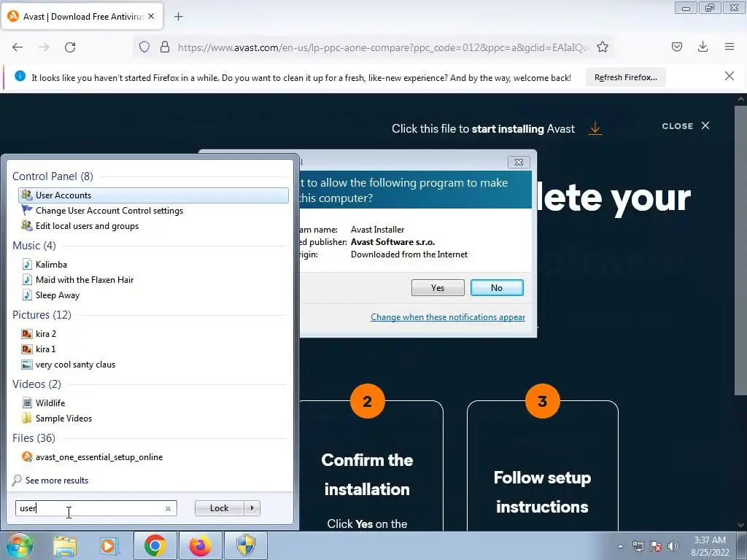Clear the search box text
This screenshot has width=747, height=560.
(x=168, y=508)
